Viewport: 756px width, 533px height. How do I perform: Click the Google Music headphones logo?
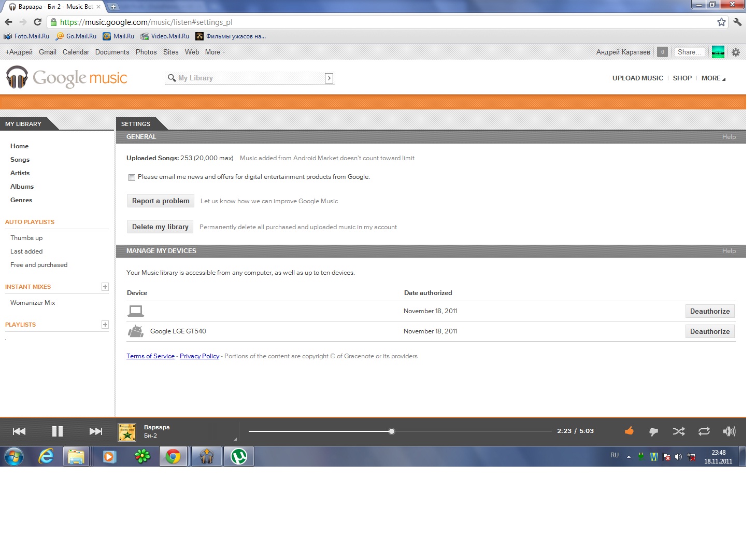tap(17, 78)
